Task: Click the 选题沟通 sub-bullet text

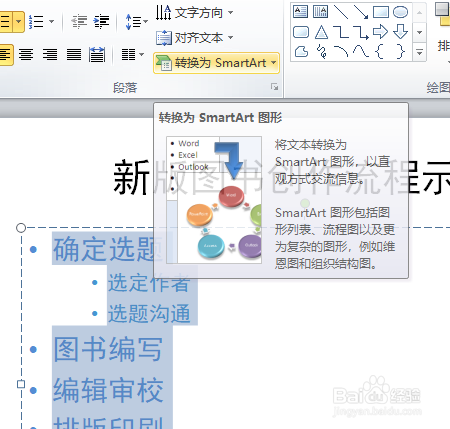Action: [149, 313]
